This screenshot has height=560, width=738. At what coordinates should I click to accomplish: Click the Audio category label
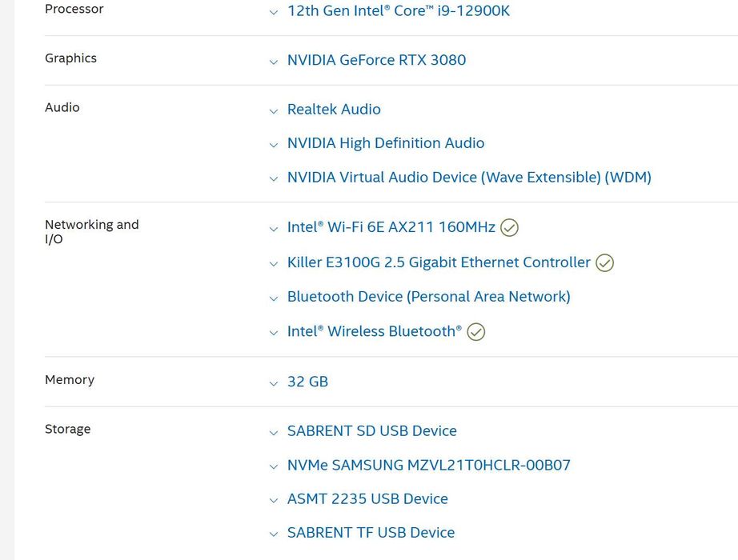[x=62, y=107]
